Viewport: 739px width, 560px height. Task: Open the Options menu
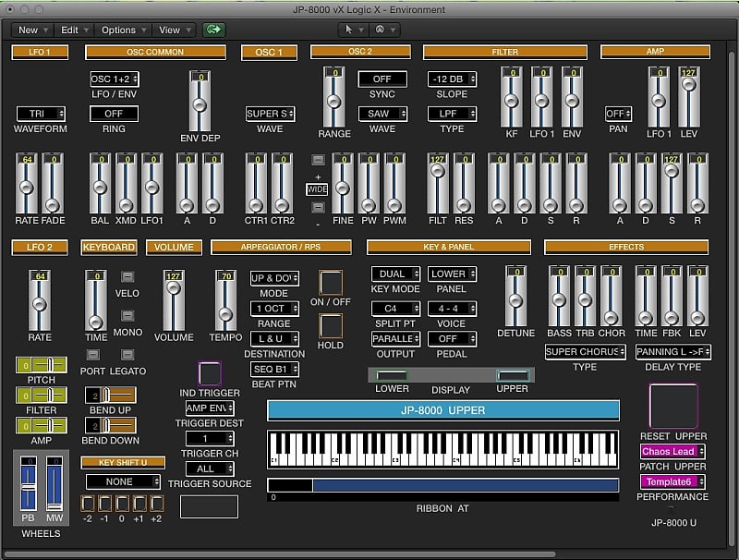coord(117,29)
